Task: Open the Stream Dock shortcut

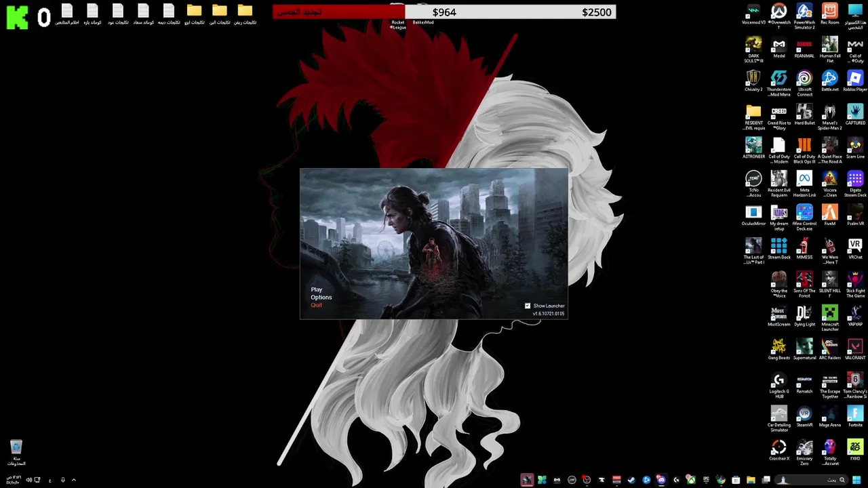Action: pyautogui.click(x=779, y=250)
